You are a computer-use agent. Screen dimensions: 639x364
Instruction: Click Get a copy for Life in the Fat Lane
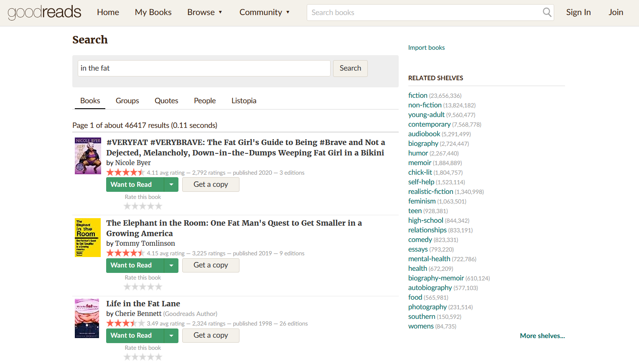coord(211,336)
